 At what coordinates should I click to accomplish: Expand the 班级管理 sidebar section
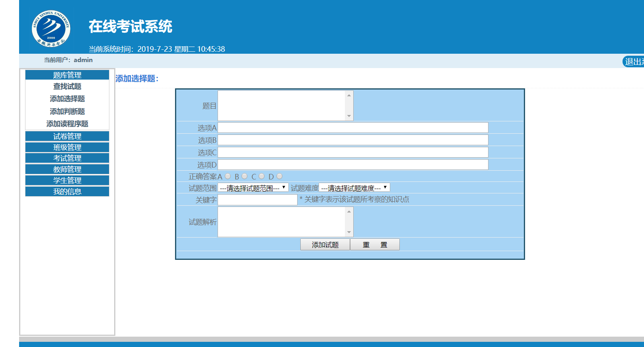click(x=67, y=147)
